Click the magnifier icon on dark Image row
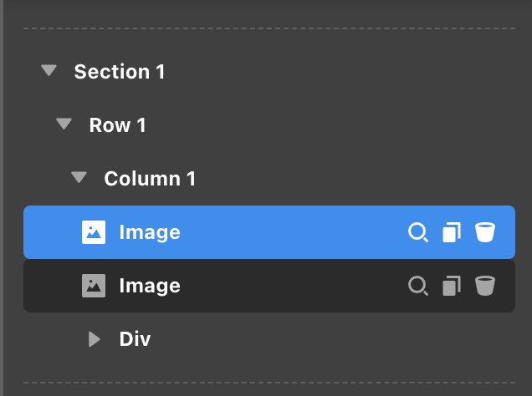The height and width of the screenshot is (396, 532). [x=418, y=286]
